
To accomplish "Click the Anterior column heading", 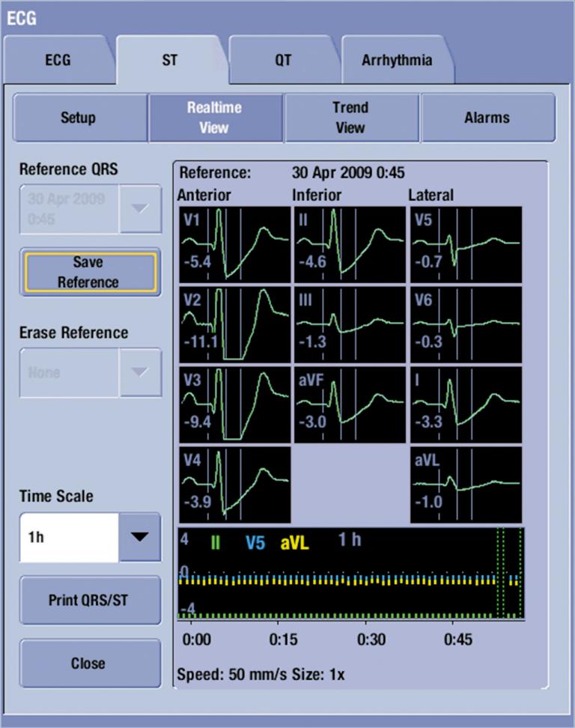I will pos(204,195).
